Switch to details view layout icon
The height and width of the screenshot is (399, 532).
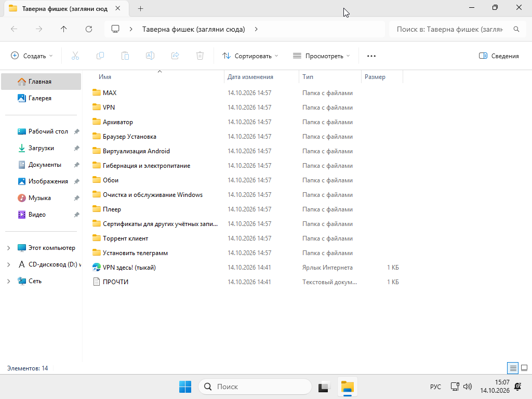pos(513,368)
